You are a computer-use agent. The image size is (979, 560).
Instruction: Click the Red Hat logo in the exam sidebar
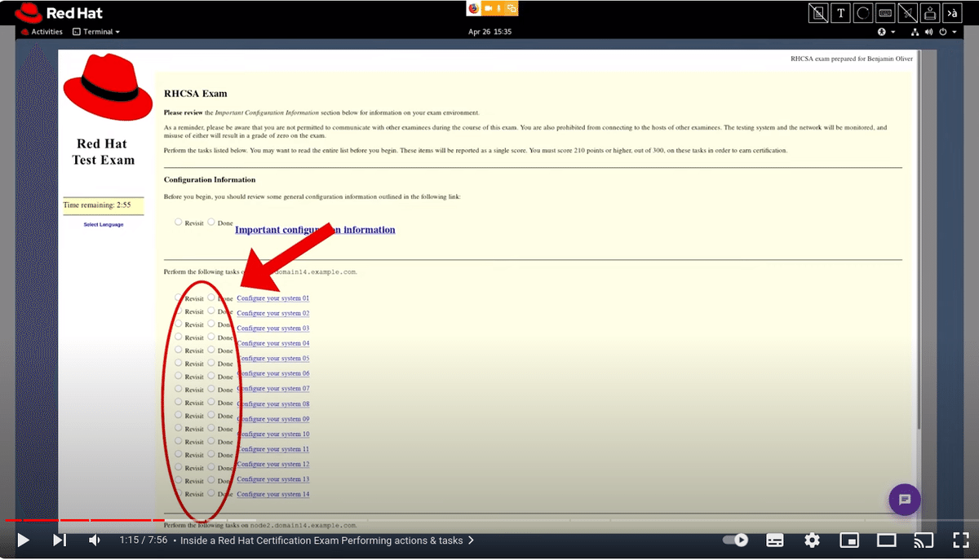click(x=108, y=86)
